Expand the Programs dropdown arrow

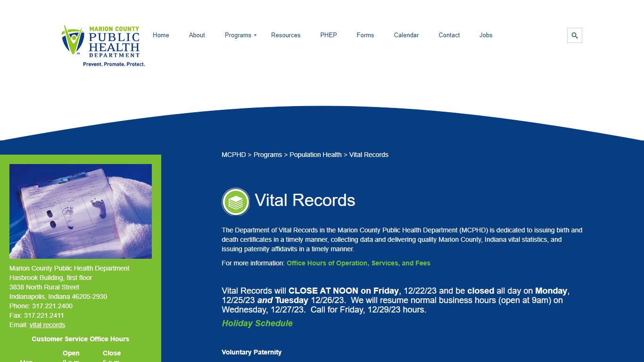[255, 35]
